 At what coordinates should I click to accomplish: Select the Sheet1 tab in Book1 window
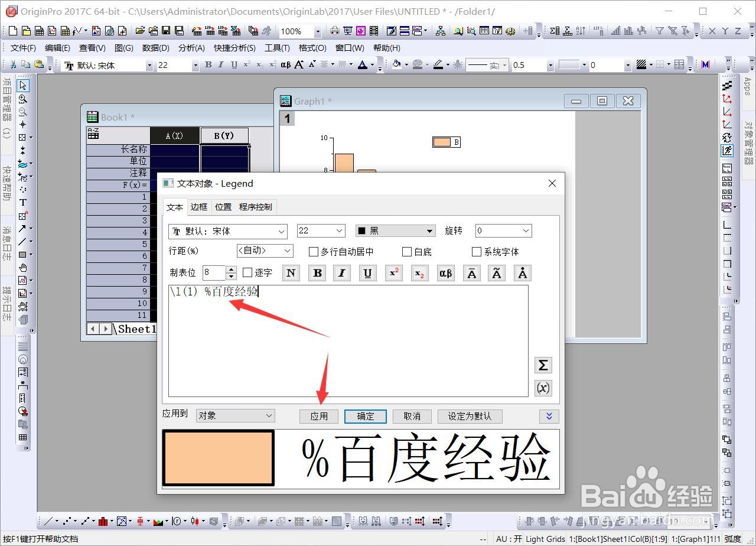(x=136, y=329)
